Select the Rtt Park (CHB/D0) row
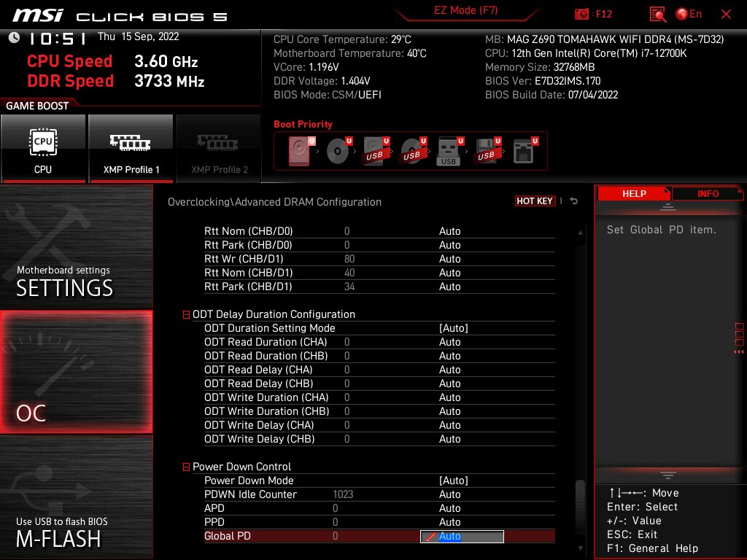Viewport: 747px width, 560px height. pyautogui.click(x=379, y=245)
